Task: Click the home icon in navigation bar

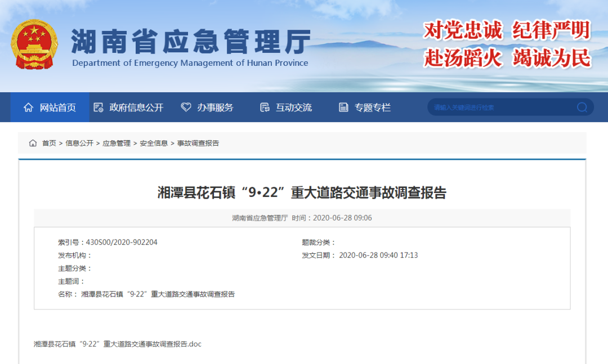Action: 28,107
